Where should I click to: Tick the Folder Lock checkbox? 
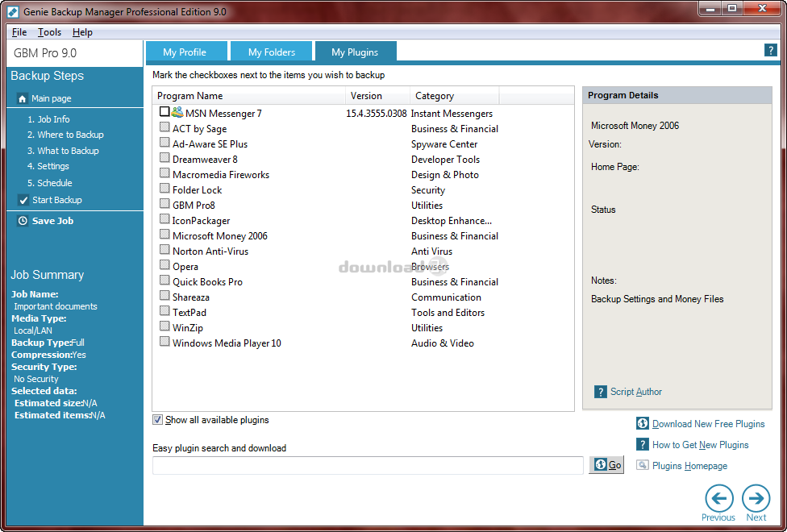click(x=164, y=188)
